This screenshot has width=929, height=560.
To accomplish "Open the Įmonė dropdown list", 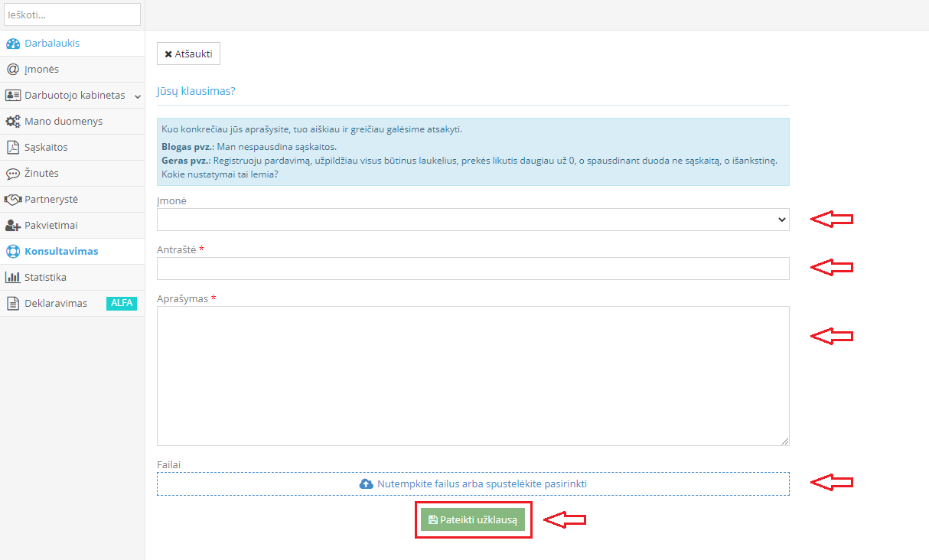I will pos(473,220).
